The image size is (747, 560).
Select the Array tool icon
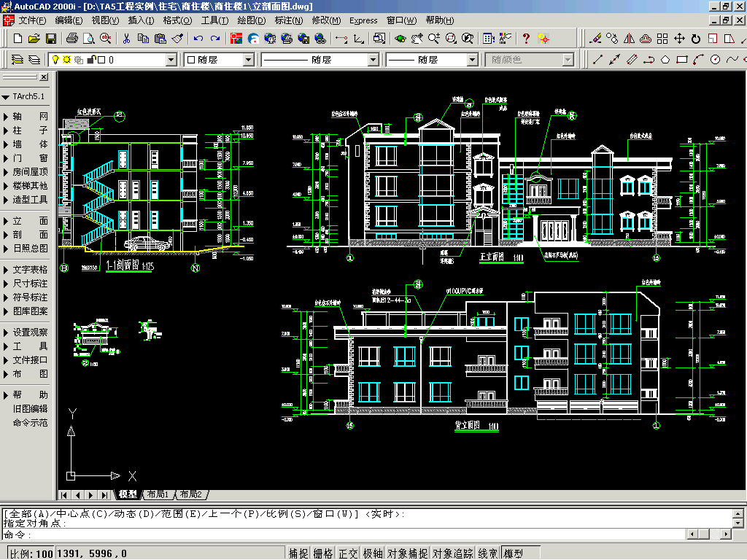(x=662, y=39)
